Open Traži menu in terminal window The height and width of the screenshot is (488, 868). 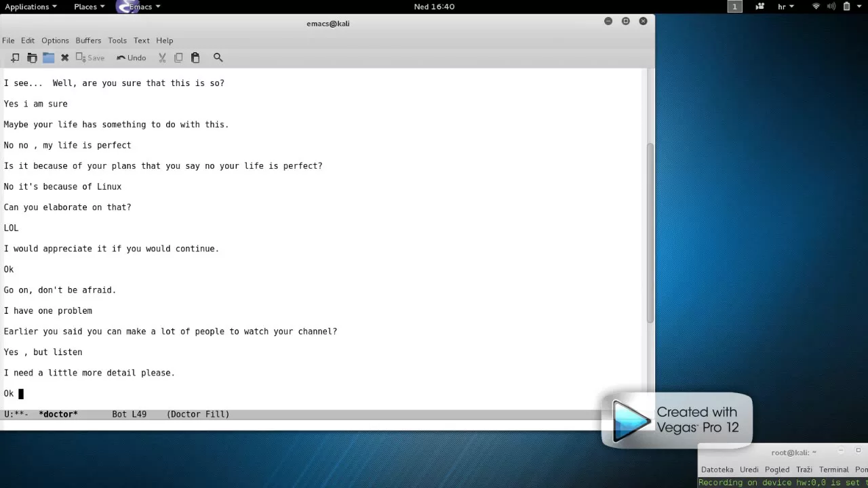[804, 470]
